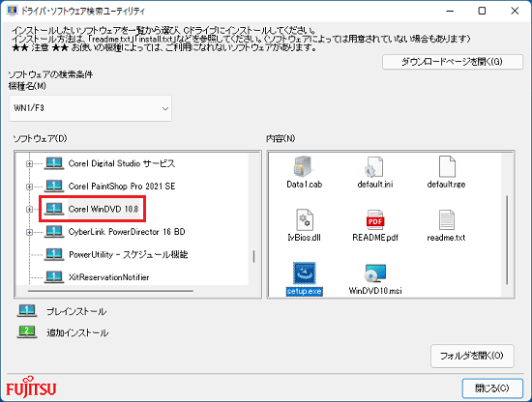Click the XitReservationNotifier laptop icon
Screen dimensions: 532x402
pos(54,277)
